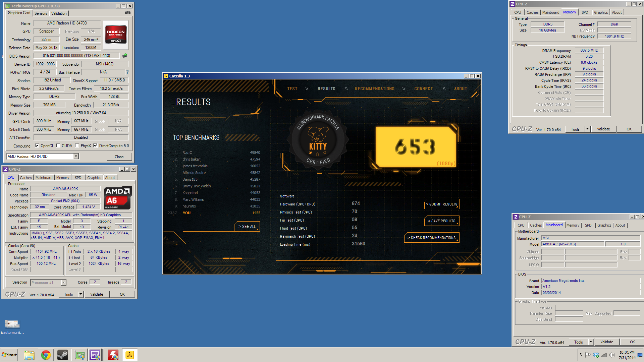Screen dimensions: 644x362
Task: Click OK in the CPU-Z Memory window
Action: [x=629, y=129]
